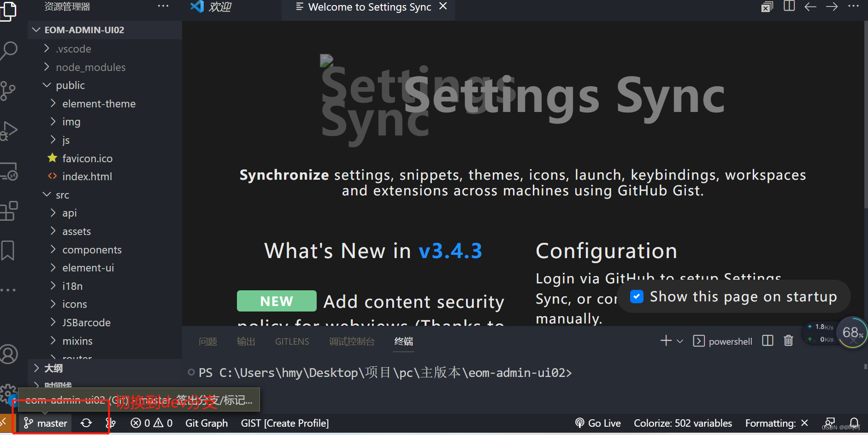
Task: Click the Synchronize Changes icon in status bar
Action: point(86,423)
